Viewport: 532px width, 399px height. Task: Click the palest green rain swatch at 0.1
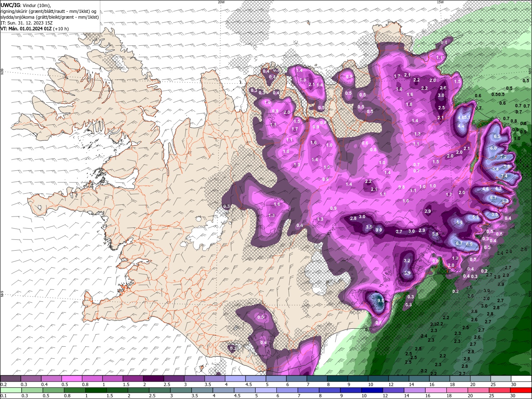click(x=11, y=390)
